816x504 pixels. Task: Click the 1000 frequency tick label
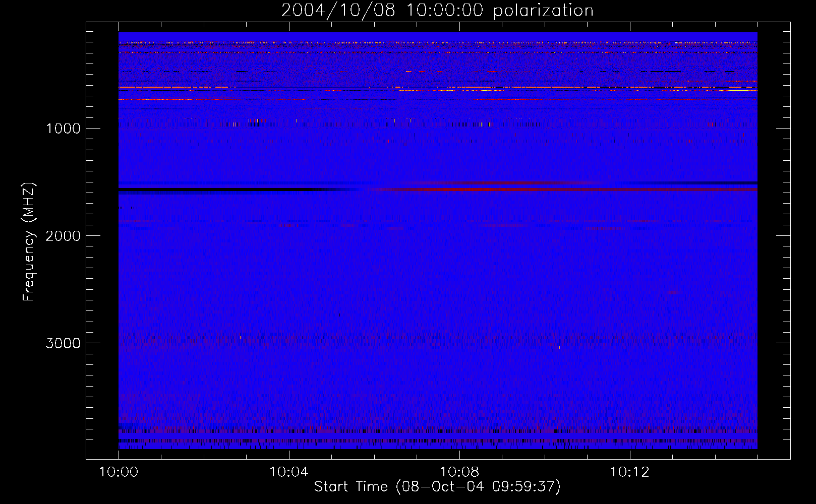tap(63, 129)
